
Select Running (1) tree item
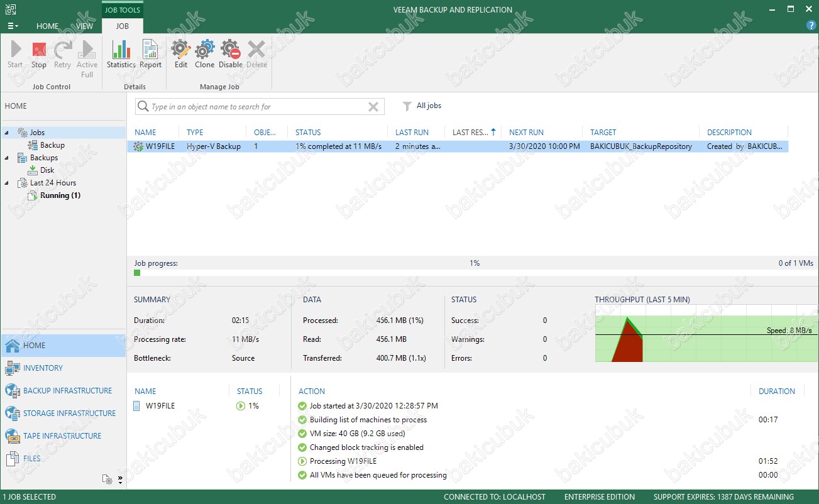tap(60, 195)
